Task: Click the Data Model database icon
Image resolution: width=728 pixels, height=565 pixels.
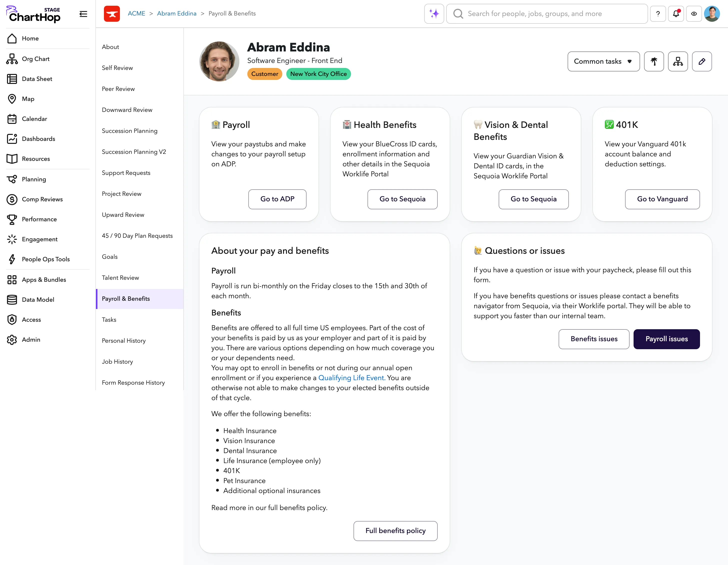Action: tap(12, 300)
